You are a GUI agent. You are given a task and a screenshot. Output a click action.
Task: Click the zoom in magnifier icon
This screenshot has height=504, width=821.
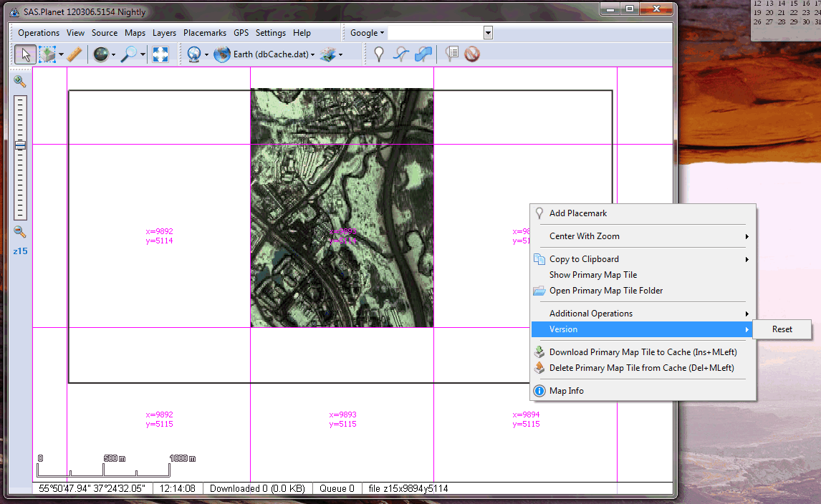pos(20,82)
